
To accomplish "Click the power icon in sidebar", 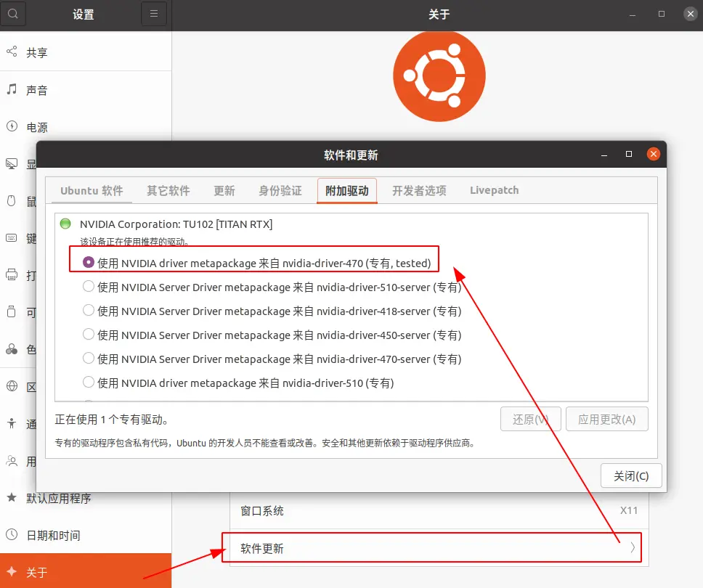I will pyautogui.click(x=12, y=126).
